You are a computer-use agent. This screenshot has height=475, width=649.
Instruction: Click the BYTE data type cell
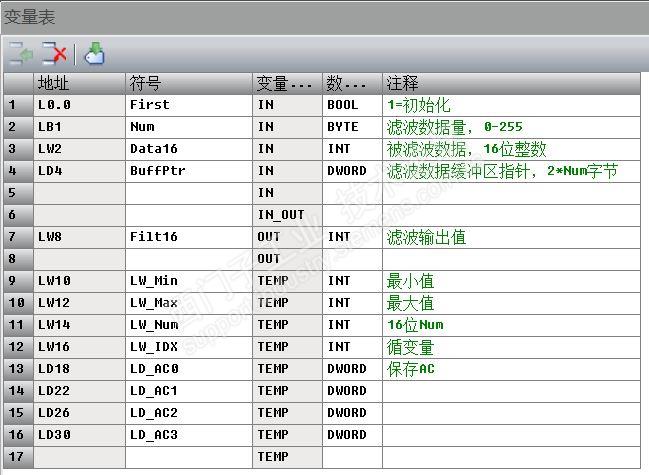352,127
